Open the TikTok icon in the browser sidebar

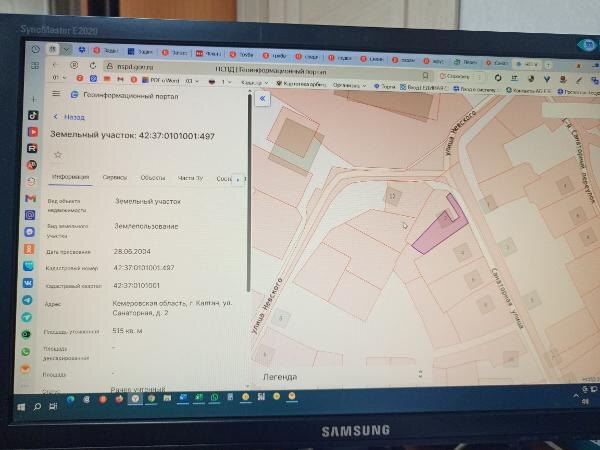[33, 115]
